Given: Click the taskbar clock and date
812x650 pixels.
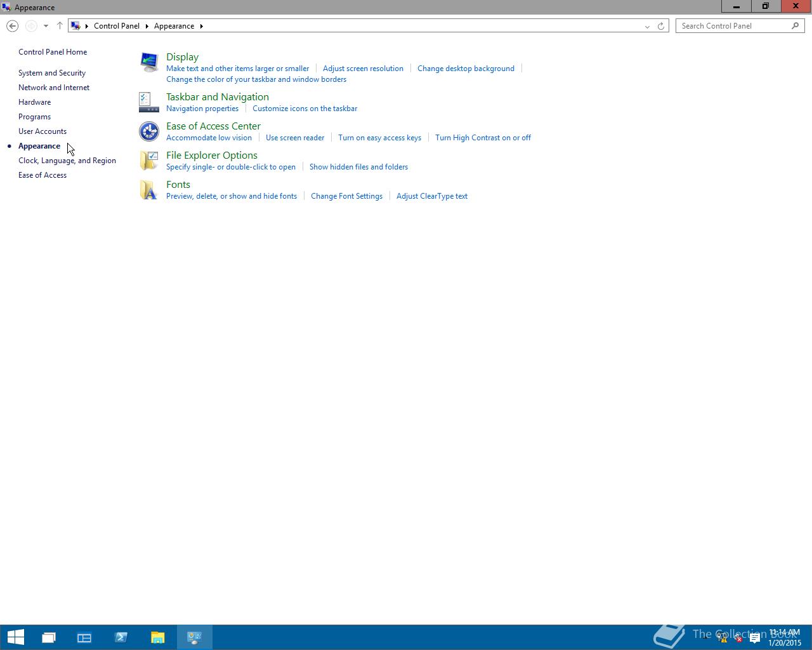Looking at the screenshot, I should pos(785,638).
